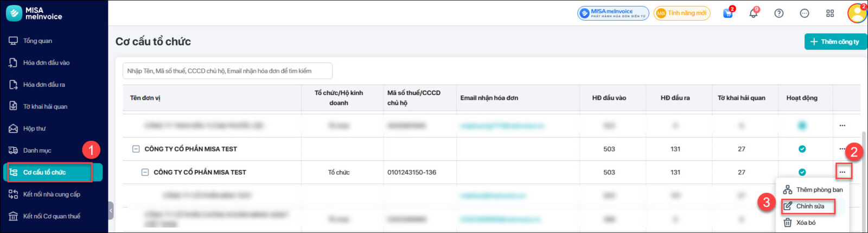Click Email nhận hóa đơn column header
Image resolution: width=868 pixels, height=233 pixels.
[x=489, y=98]
